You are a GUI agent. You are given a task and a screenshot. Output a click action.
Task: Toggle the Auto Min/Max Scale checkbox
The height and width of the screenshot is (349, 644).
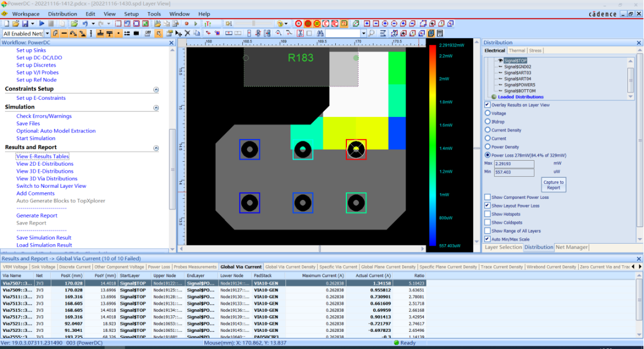tap(487, 239)
